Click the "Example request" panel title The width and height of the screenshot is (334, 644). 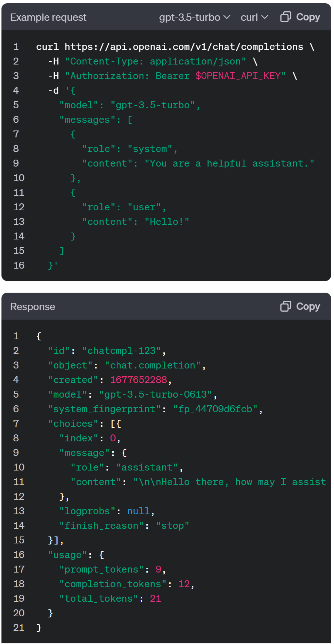(x=48, y=17)
